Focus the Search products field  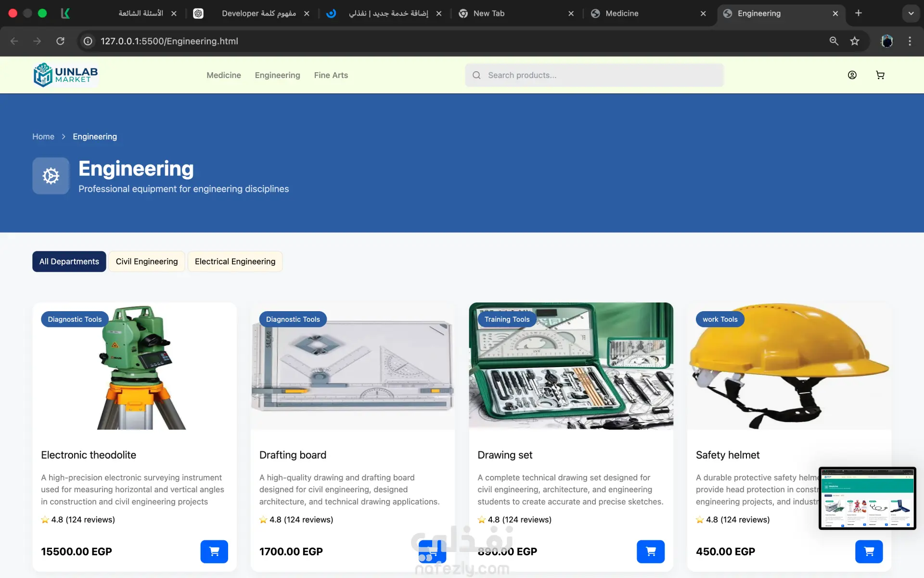coord(594,75)
